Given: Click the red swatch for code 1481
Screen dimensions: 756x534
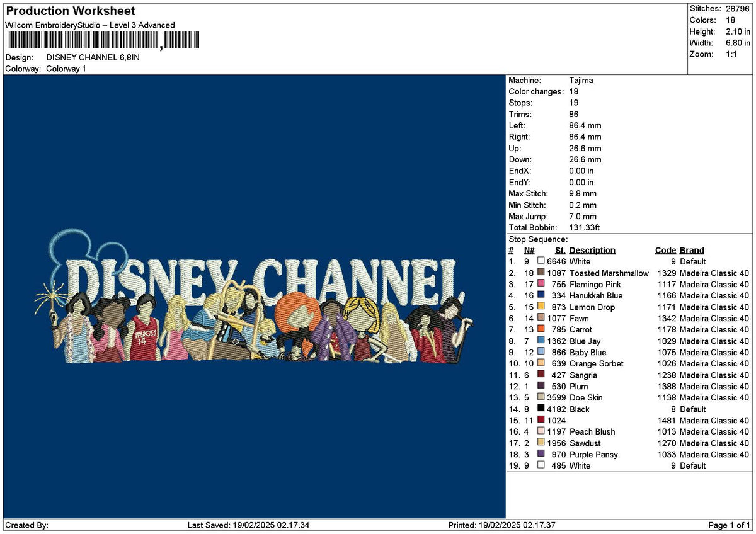Looking at the screenshot, I should [x=541, y=420].
